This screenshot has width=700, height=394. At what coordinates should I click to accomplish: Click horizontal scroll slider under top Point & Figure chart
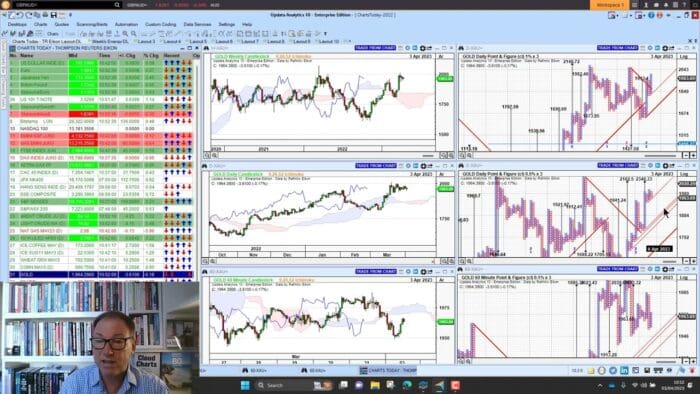[660, 156]
